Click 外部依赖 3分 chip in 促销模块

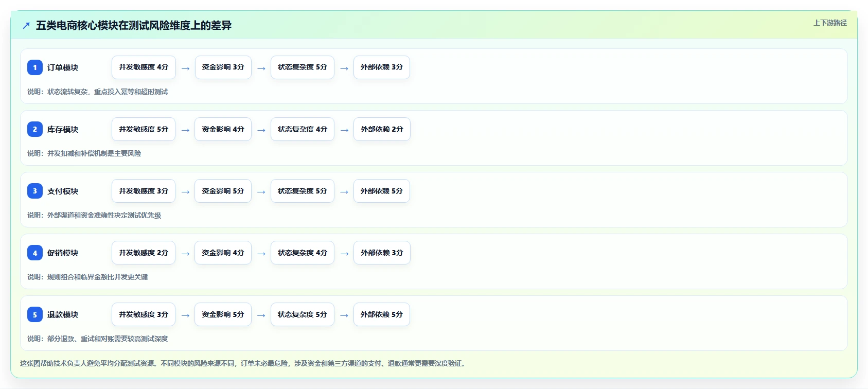point(382,253)
